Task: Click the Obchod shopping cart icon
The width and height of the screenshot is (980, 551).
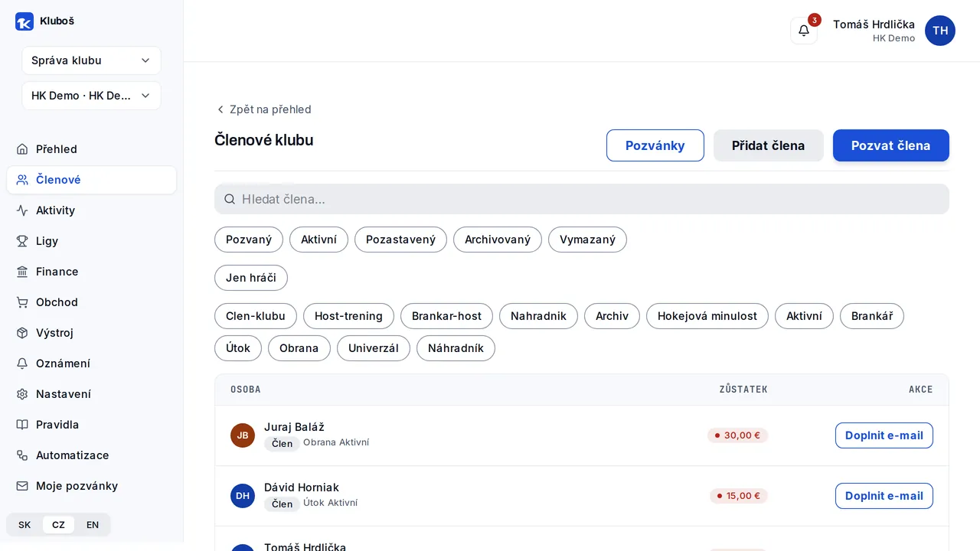Action: (x=22, y=302)
